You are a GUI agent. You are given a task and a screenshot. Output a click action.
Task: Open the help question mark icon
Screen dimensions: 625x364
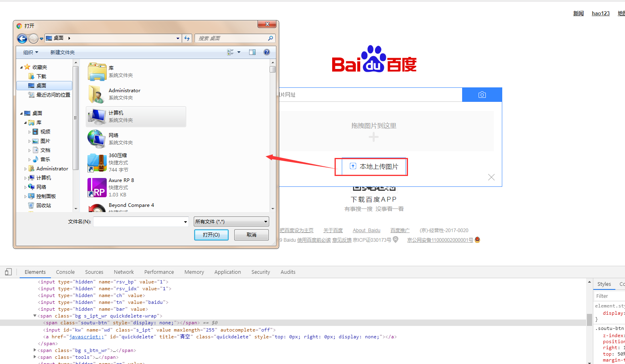pyautogui.click(x=267, y=52)
